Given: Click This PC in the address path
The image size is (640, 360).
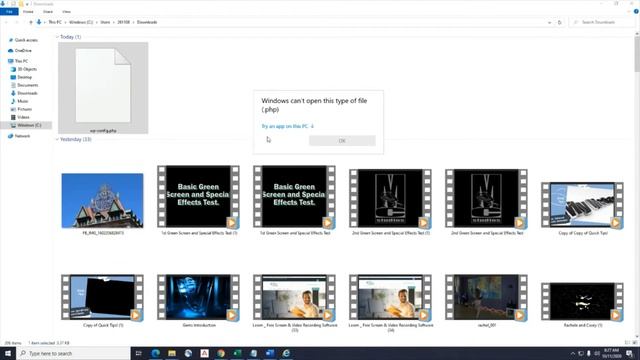Looking at the screenshot, I should pyautogui.click(x=55, y=22).
